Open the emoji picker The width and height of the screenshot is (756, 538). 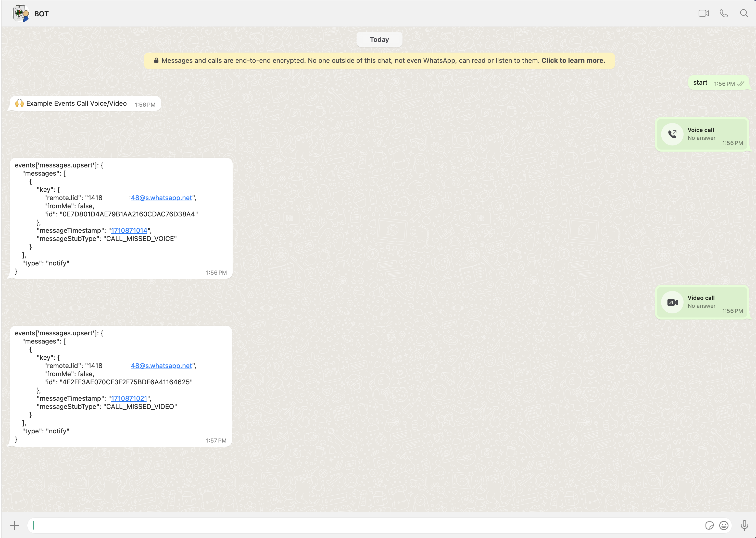point(724,525)
